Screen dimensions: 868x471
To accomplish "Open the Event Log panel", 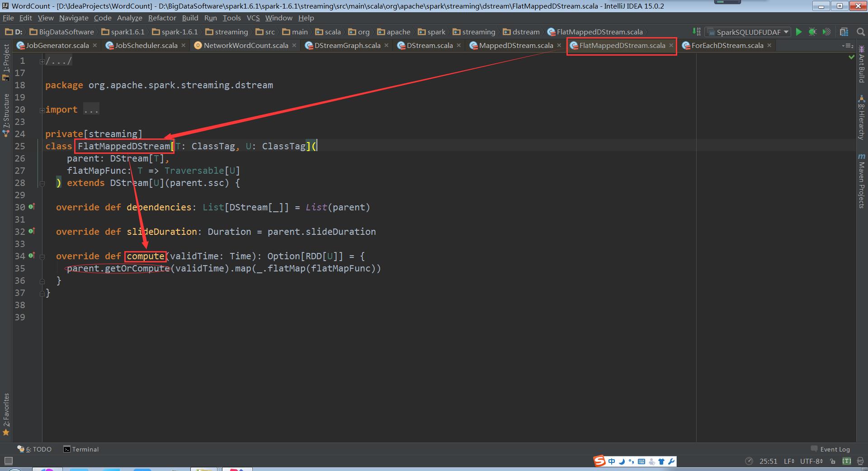I will pyautogui.click(x=830, y=449).
